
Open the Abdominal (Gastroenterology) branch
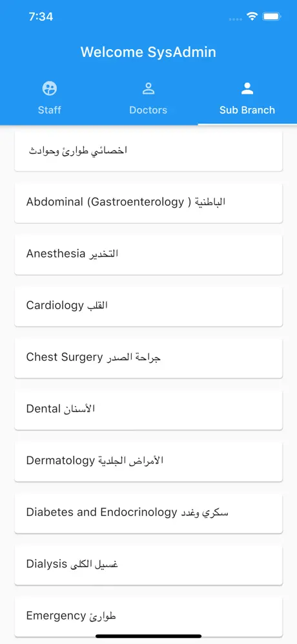coord(148,203)
